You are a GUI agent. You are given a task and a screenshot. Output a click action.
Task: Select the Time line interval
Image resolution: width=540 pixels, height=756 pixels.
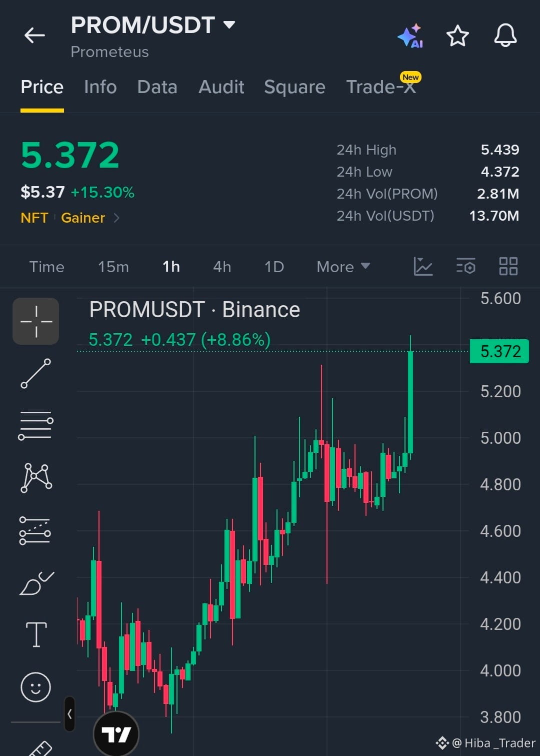(x=46, y=267)
